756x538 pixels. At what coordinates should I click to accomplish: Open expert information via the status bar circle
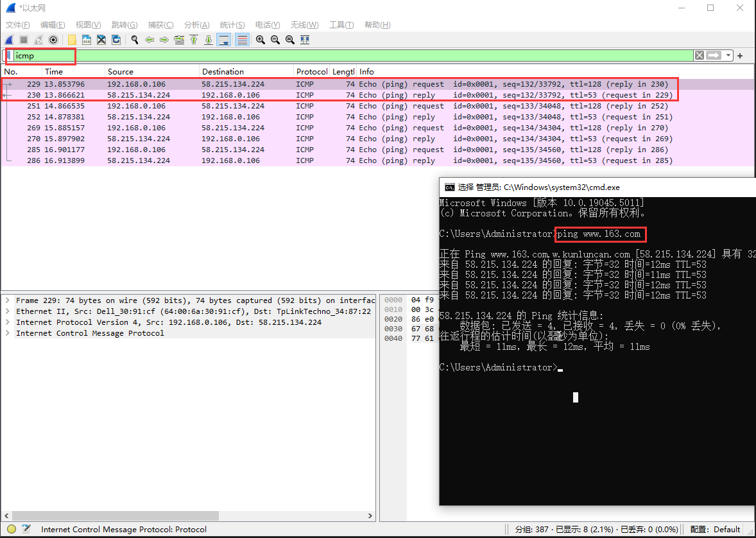(x=12, y=529)
